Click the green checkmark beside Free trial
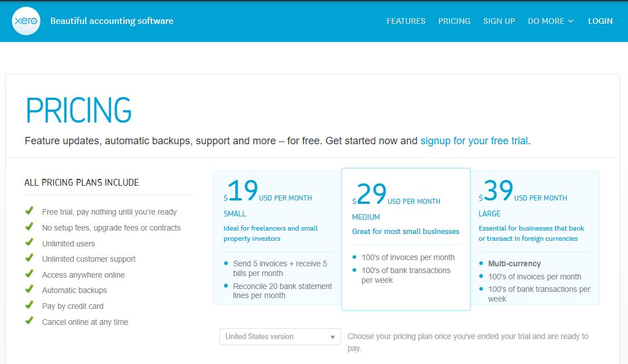 [x=30, y=210]
